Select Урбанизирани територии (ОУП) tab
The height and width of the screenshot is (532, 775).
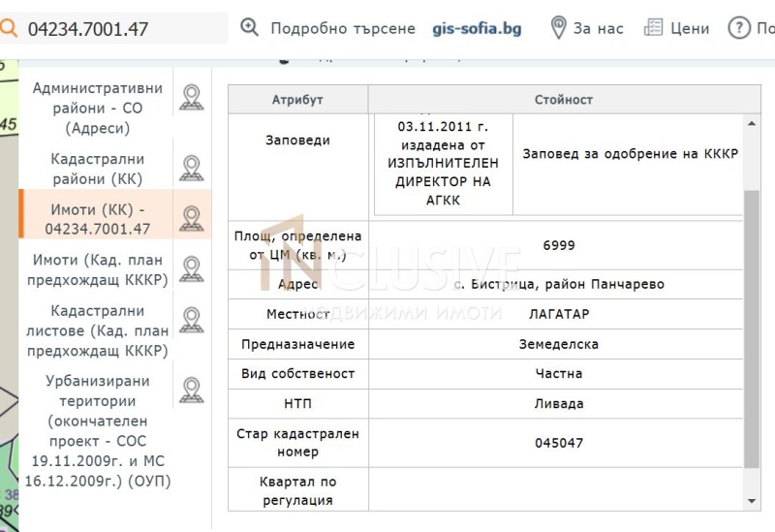click(98, 430)
